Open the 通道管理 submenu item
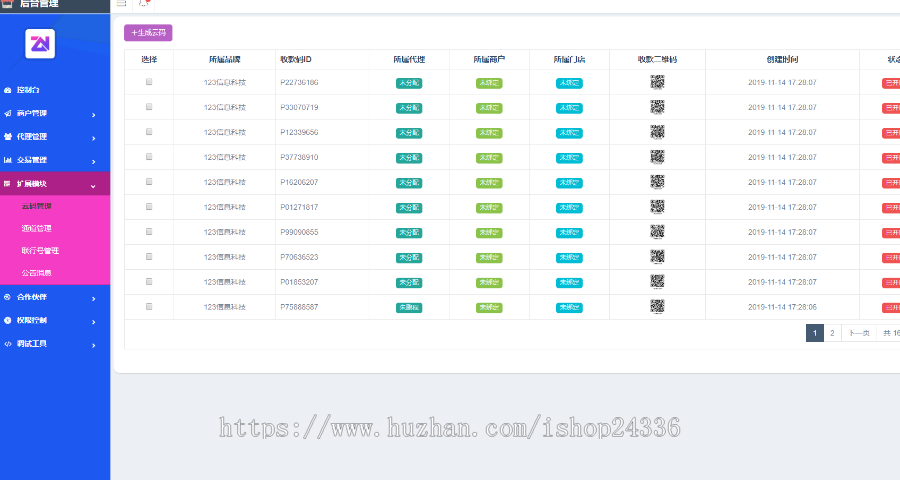The width and height of the screenshot is (900, 480). point(37,229)
